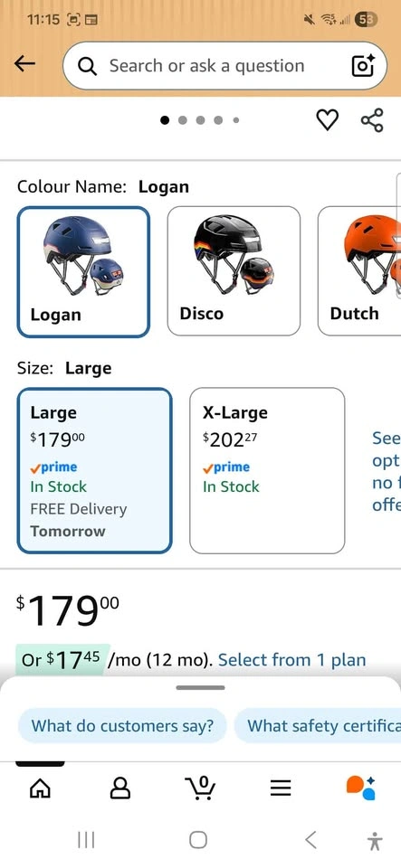Tap the back arrow beside search bar

pos(24,64)
